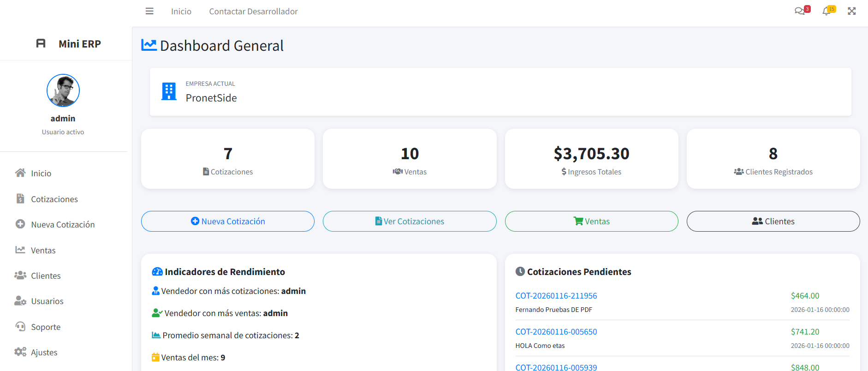This screenshot has height=371, width=868.
Task: Open quotation COT-20260116-211956
Action: (556, 296)
